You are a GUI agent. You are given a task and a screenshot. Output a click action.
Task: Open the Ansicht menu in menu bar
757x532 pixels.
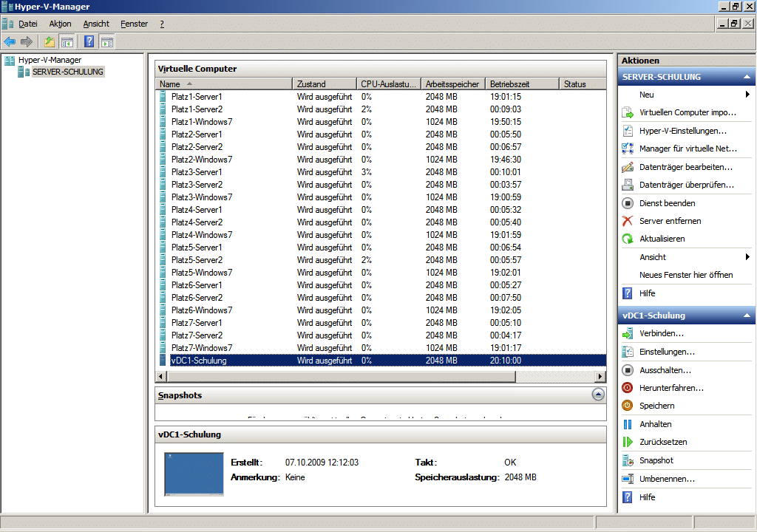click(x=96, y=24)
